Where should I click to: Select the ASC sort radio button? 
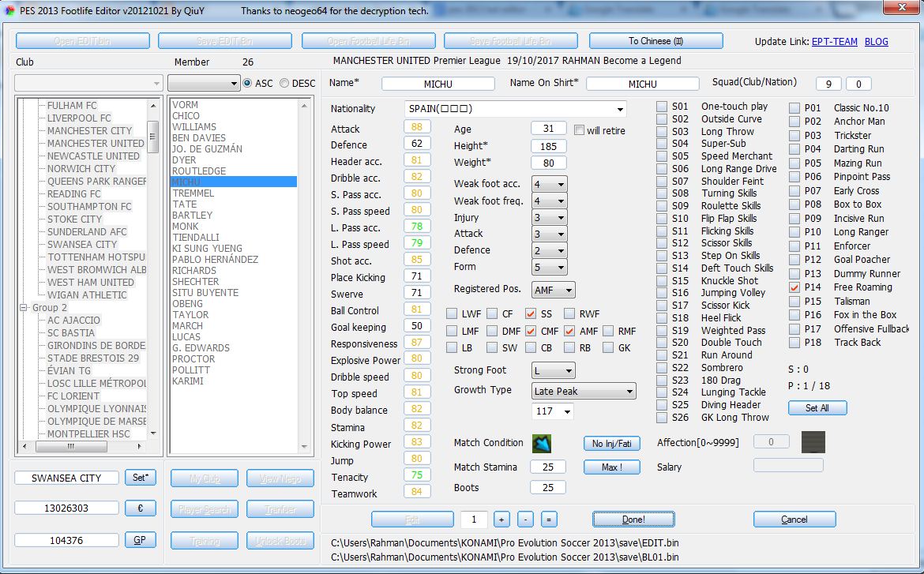247,83
